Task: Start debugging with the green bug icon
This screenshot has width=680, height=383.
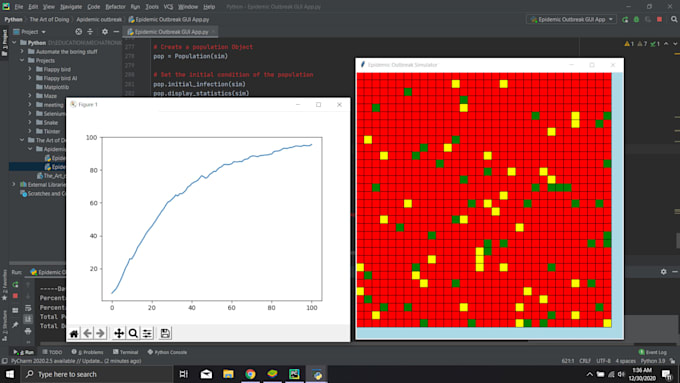Action: pos(636,20)
